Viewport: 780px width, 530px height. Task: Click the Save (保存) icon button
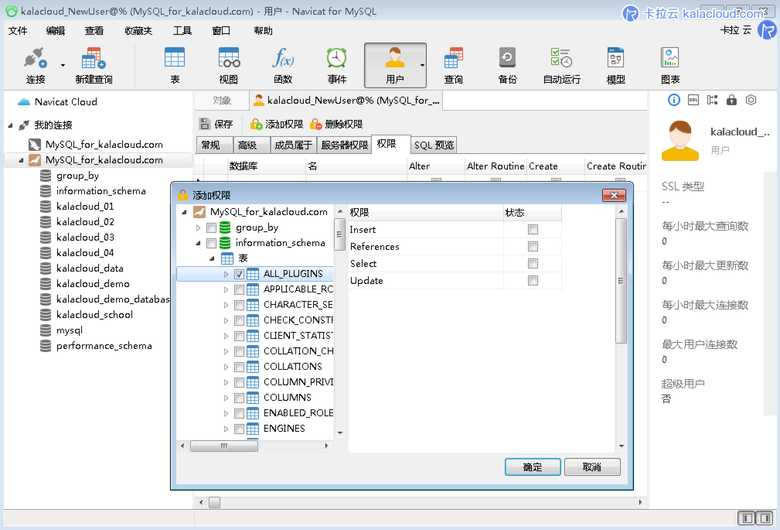click(215, 124)
